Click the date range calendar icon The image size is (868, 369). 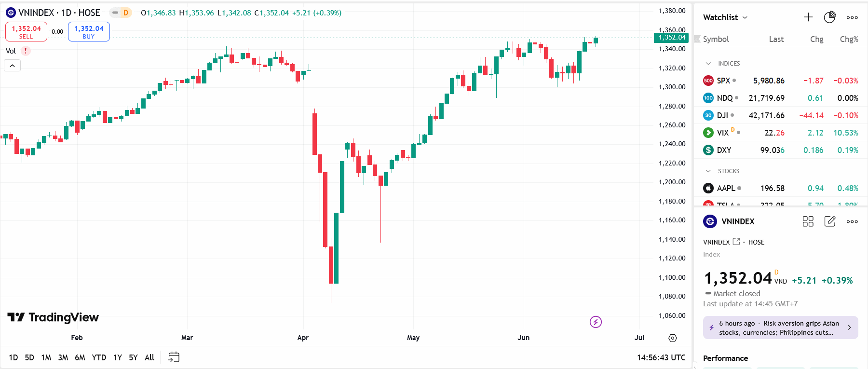174,357
